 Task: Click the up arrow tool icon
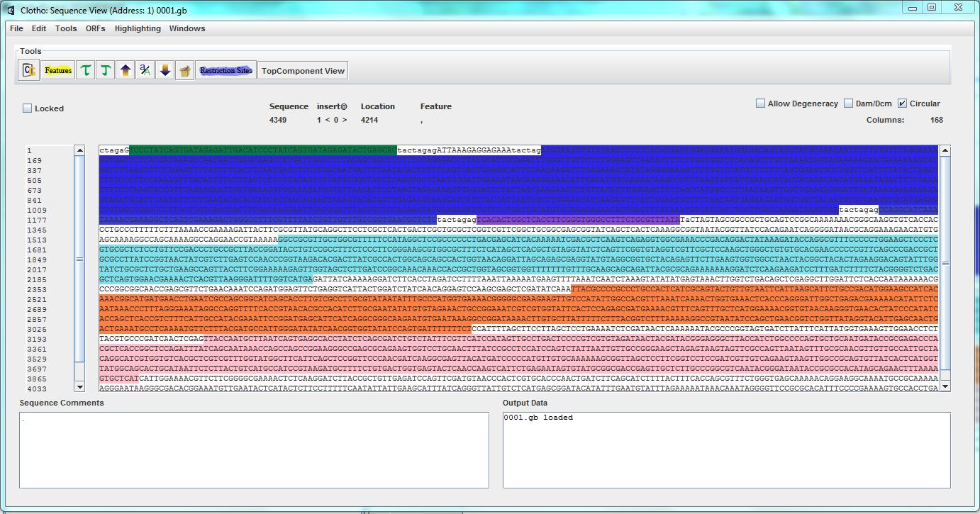click(x=126, y=70)
